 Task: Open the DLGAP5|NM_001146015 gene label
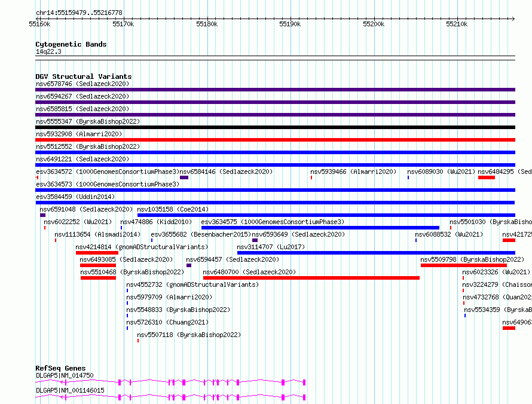(70, 390)
